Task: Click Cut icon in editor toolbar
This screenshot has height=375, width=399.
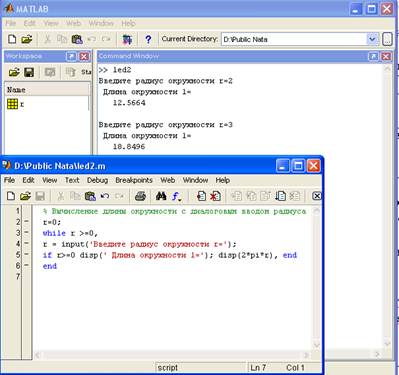Action: point(61,196)
